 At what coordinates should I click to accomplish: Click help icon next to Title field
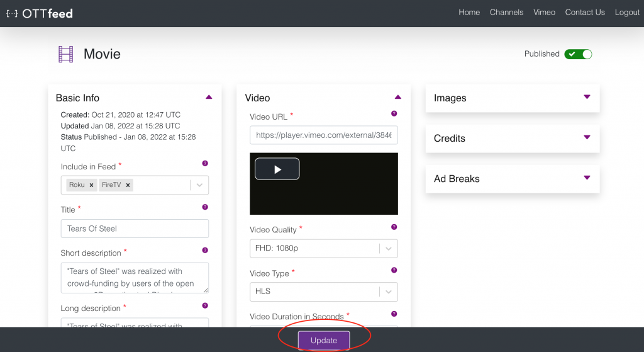[x=205, y=207]
